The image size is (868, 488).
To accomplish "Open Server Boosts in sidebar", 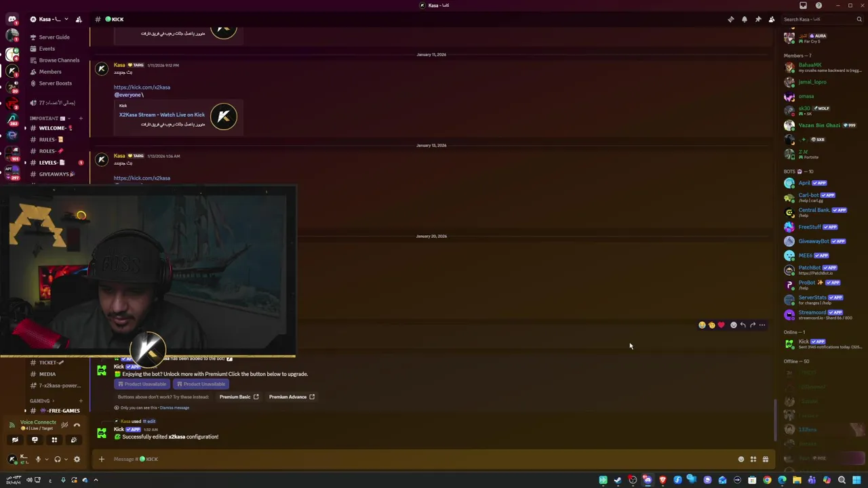I will tap(55, 83).
